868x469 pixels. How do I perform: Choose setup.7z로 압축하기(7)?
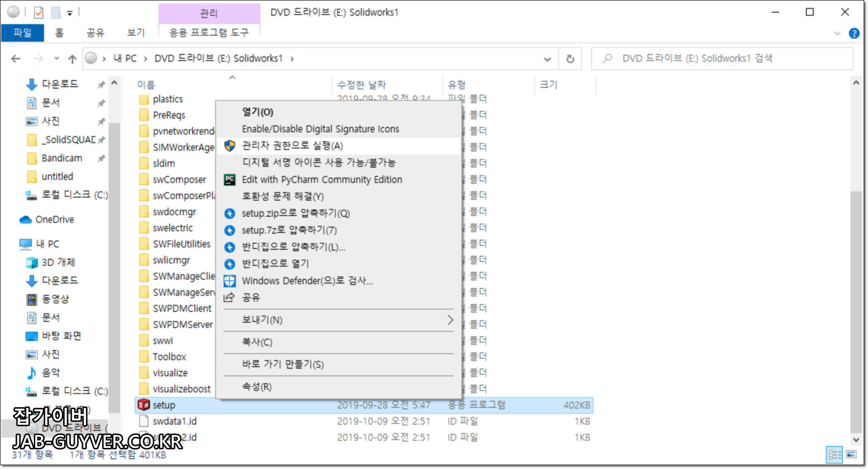[x=339, y=230]
